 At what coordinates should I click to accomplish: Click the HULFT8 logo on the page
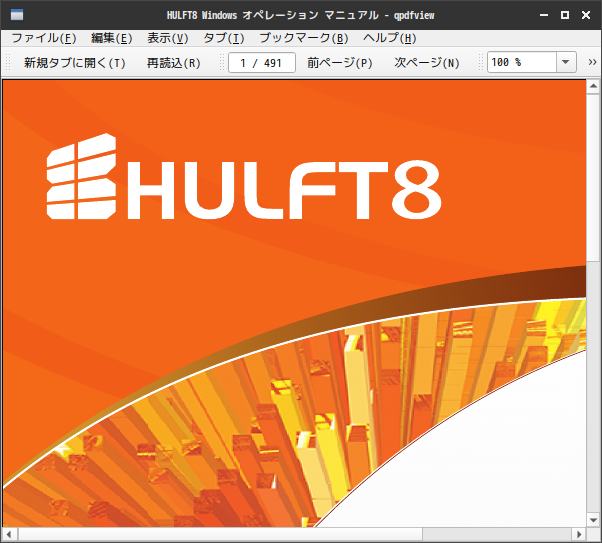244,177
